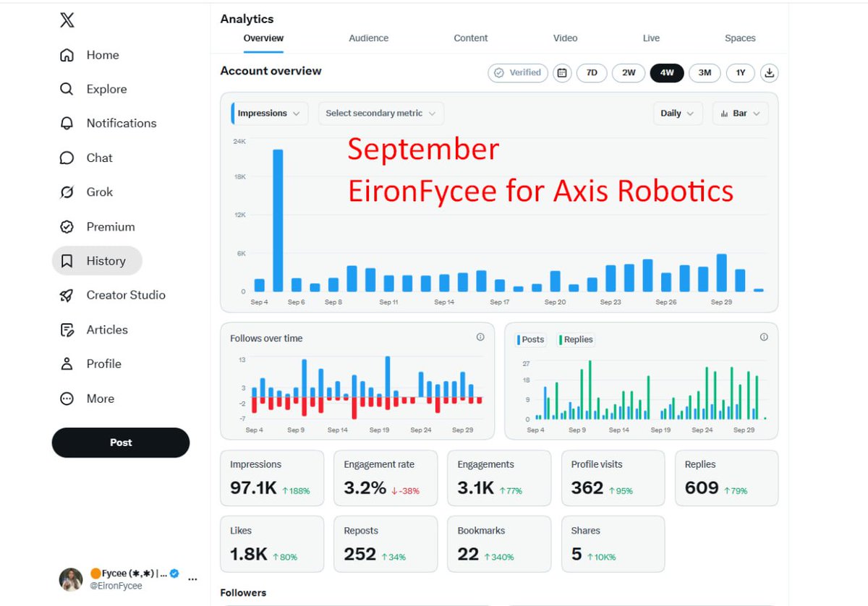Viewport: 868px width, 606px height.
Task: Toggle Replies series in the chart legend
Action: (576, 340)
